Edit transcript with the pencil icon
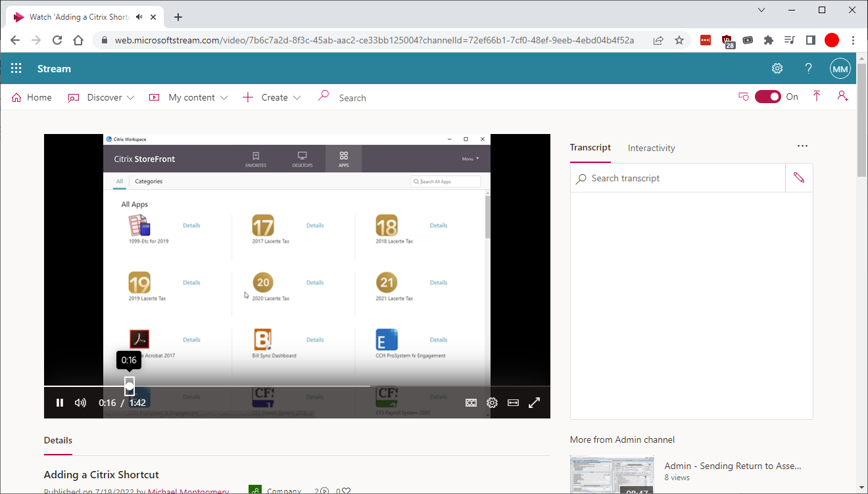The height and width of the screenshot is (494, 868). 799,178
